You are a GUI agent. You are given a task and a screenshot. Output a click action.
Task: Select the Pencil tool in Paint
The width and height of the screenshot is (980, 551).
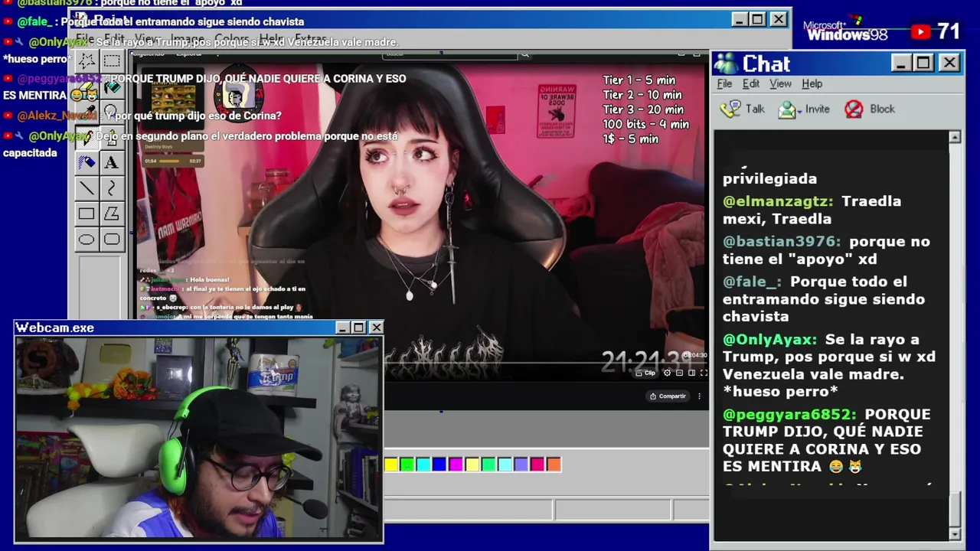tap(87, 138)
